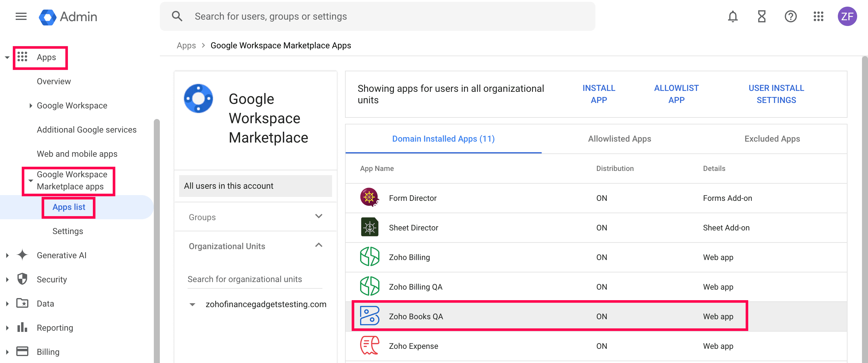Switch to the Allowlisted Apps tab
The width and height of the screenshot is (868, 363).
pos(619,139)
